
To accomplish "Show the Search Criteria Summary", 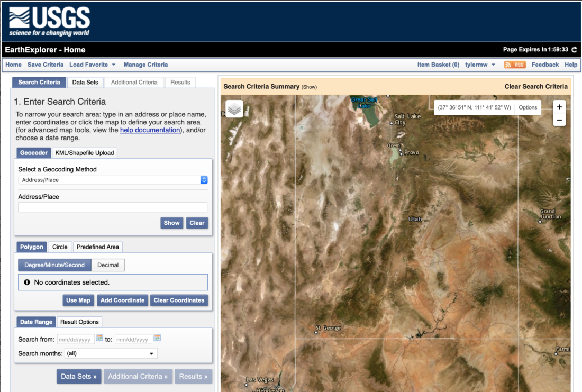I will click(309, 87).
